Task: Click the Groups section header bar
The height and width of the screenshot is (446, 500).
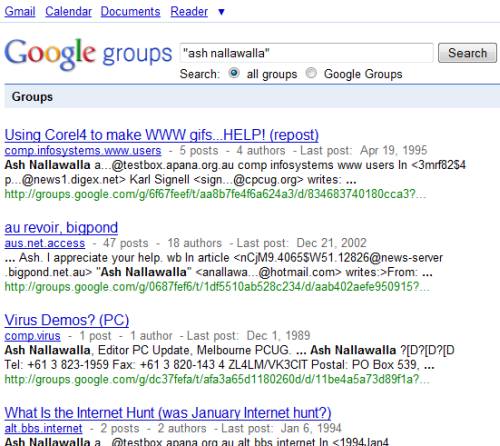Action: [252, 97]
